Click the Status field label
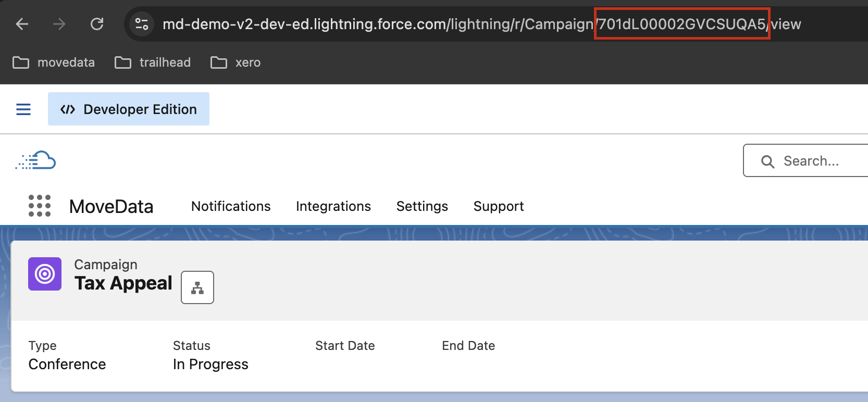This screenshot has width=868, height=402. point(192,346)
